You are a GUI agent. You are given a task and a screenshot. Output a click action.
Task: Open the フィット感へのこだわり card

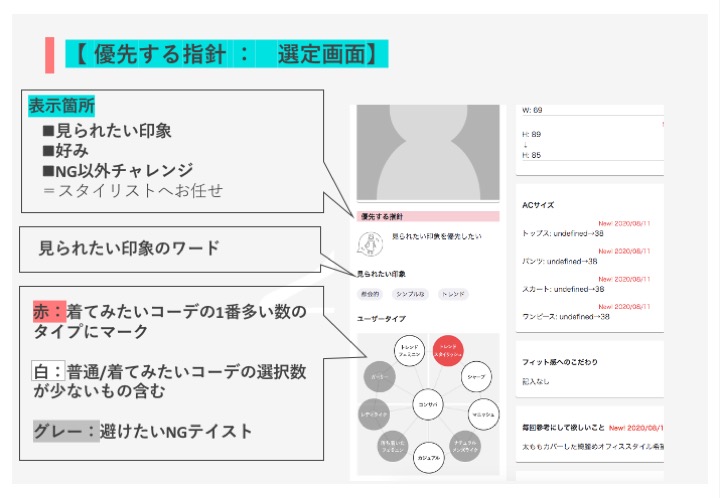590,369
